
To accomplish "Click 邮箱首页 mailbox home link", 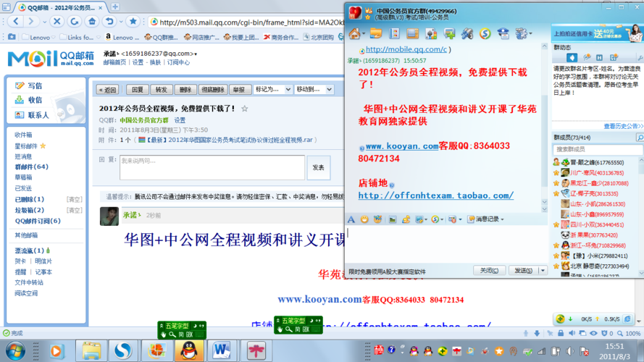I will [x=114, y=62].
